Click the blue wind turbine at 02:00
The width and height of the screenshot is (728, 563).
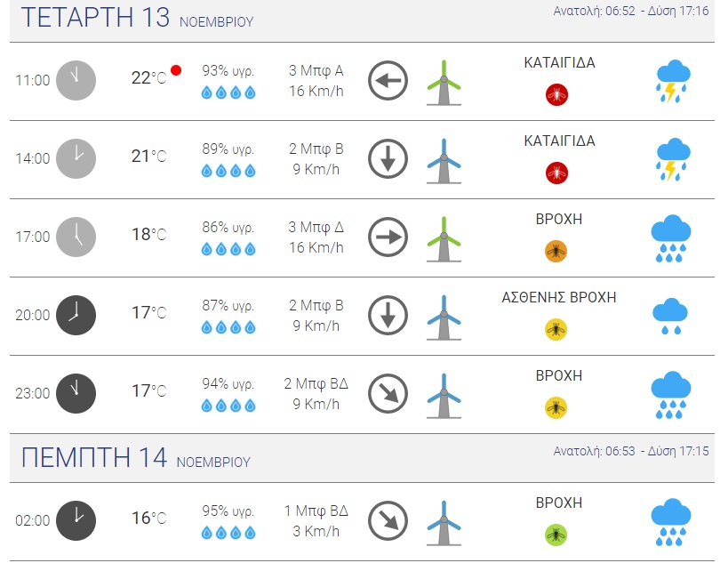(x=444, y=521)
